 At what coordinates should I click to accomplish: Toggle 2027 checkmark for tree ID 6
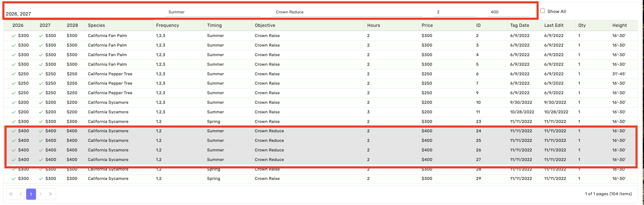[x=41, y=74]
